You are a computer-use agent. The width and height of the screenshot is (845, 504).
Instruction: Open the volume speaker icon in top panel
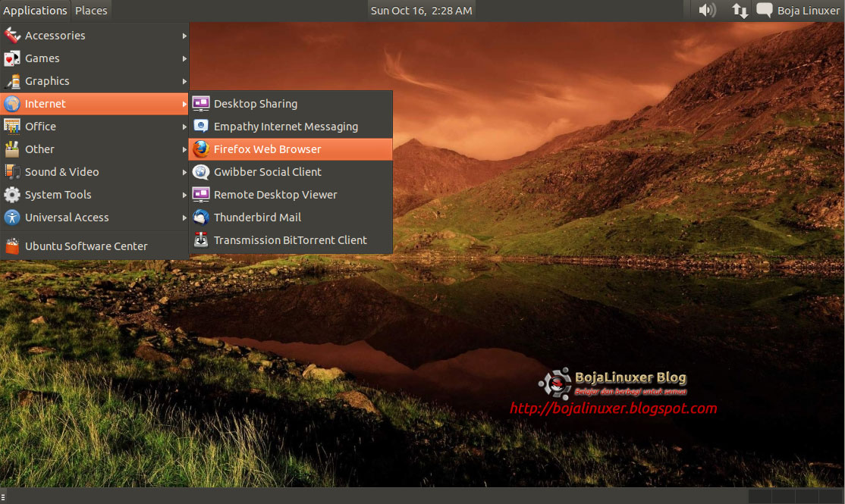(x=706, y=11)
